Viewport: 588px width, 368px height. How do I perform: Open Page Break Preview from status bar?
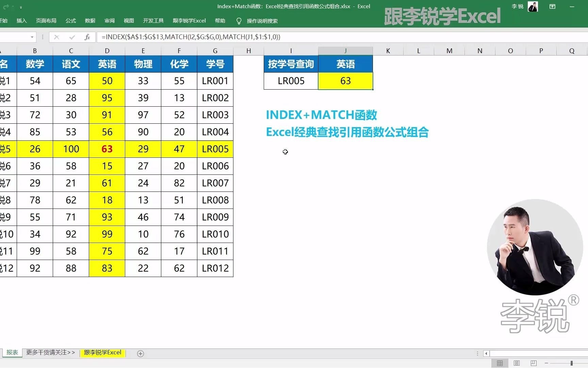tap(533, 363)
